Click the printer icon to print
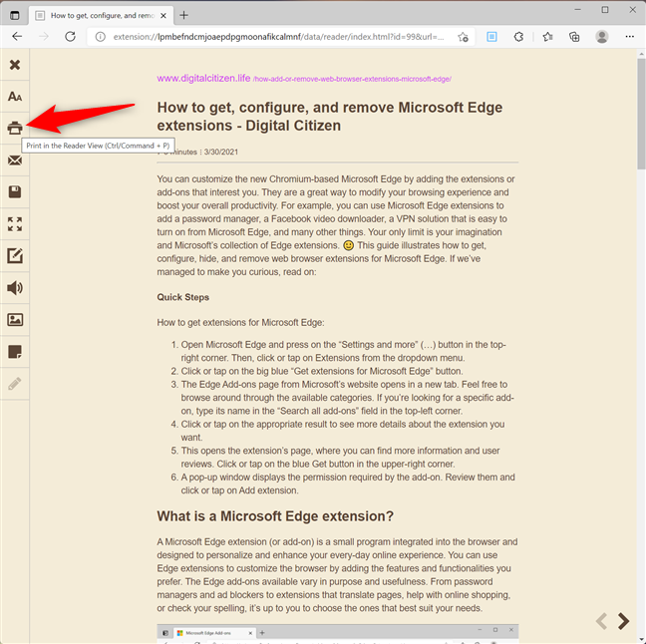This screenshot has width=646, height=644. click(x=15, y=129)
